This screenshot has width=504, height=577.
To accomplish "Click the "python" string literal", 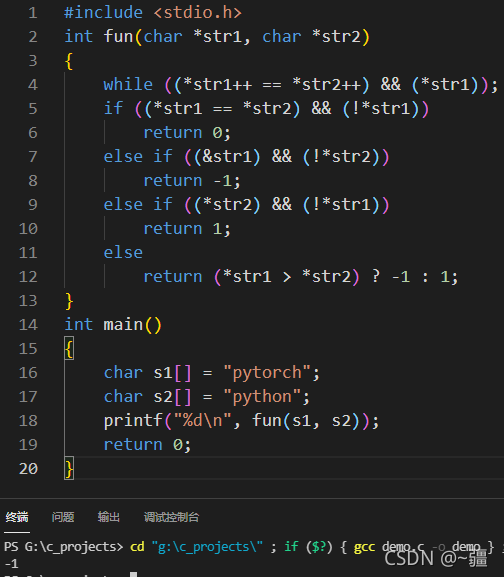I will (x=262, y=397).
